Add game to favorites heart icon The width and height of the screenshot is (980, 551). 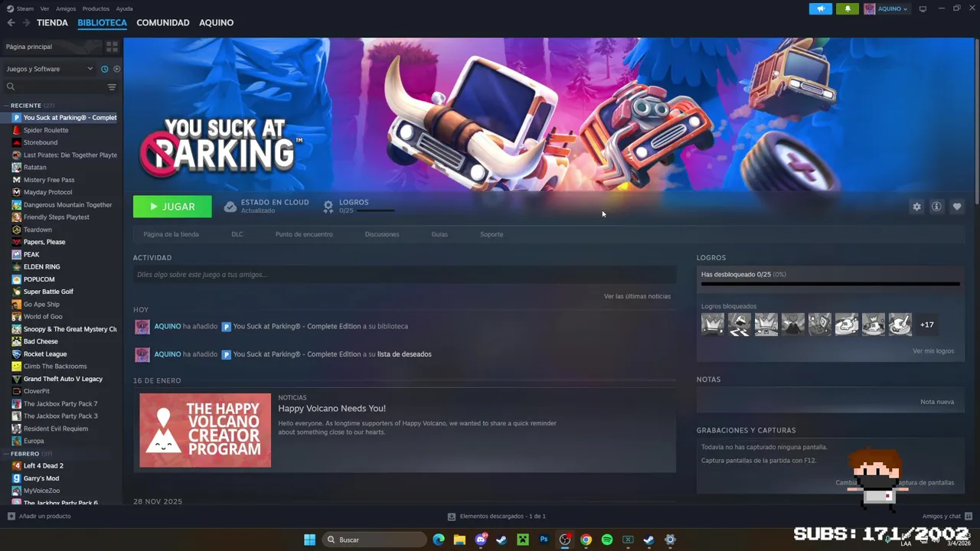click(x=957, y=207)
